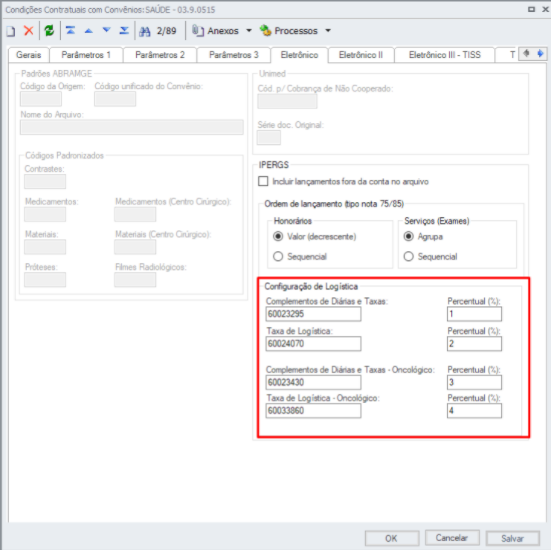This screenshot has height=550, width=551.
Task: Click the red X delete icon
Action: (28, 31)
